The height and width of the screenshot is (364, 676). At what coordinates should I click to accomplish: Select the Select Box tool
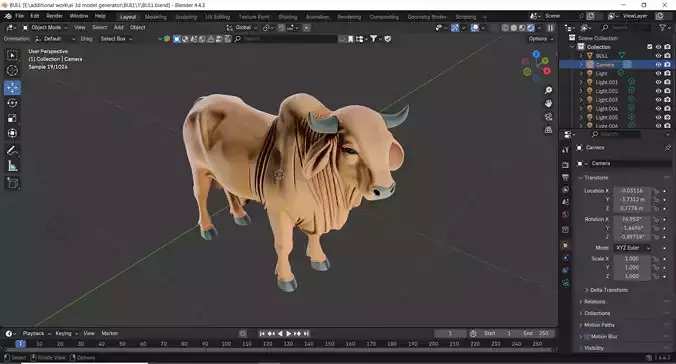[12, 55]
